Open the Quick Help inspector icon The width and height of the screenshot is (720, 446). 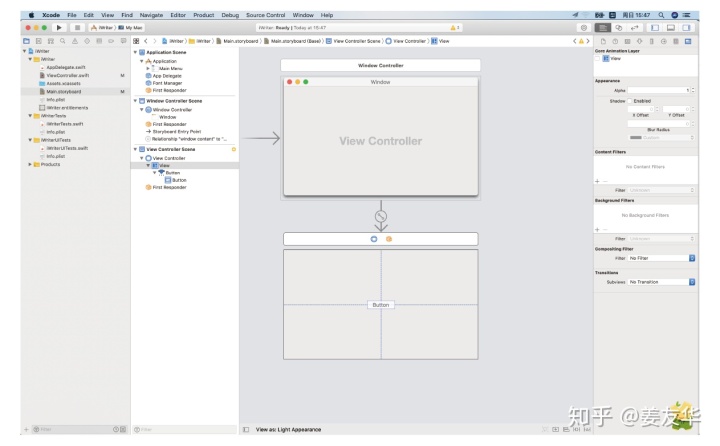(615, 41)
